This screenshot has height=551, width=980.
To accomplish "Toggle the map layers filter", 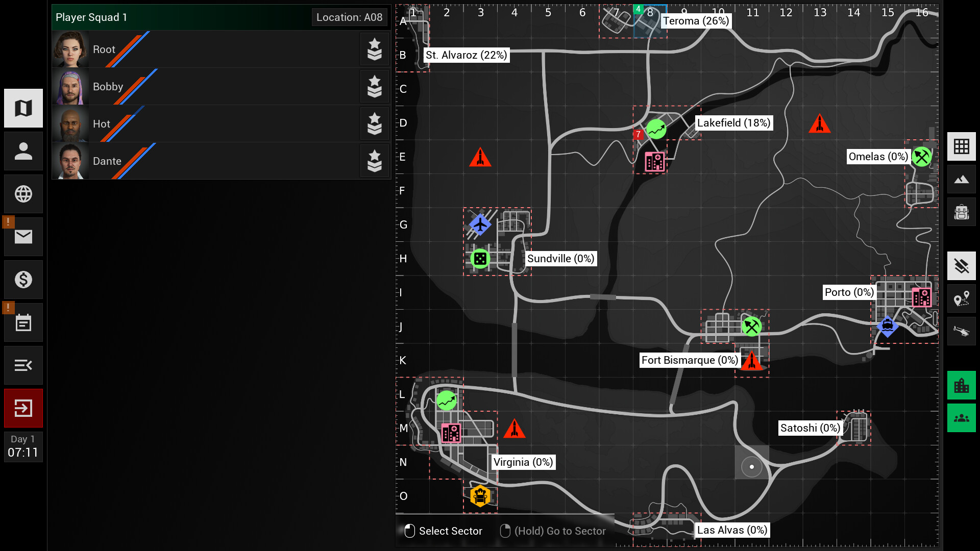I will 962,266.
